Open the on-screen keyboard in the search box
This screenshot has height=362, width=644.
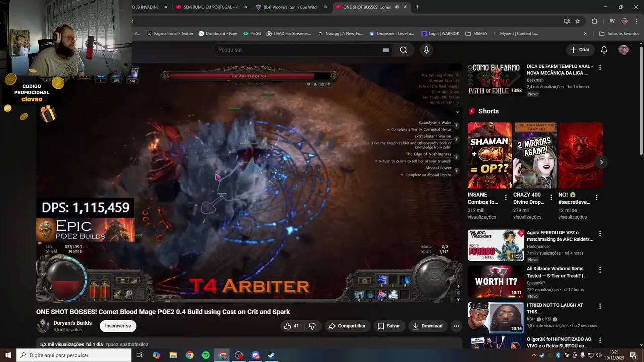[x=386, y=50]
